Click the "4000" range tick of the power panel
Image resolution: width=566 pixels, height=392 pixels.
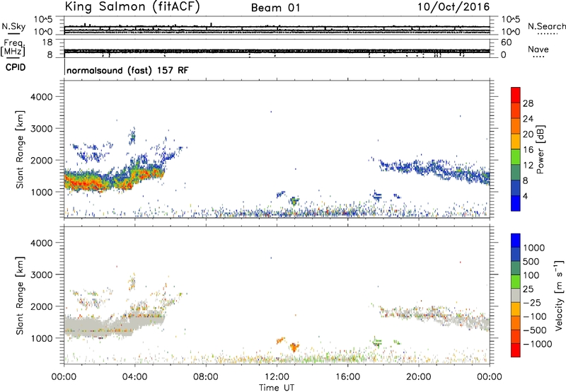point(42,97)
